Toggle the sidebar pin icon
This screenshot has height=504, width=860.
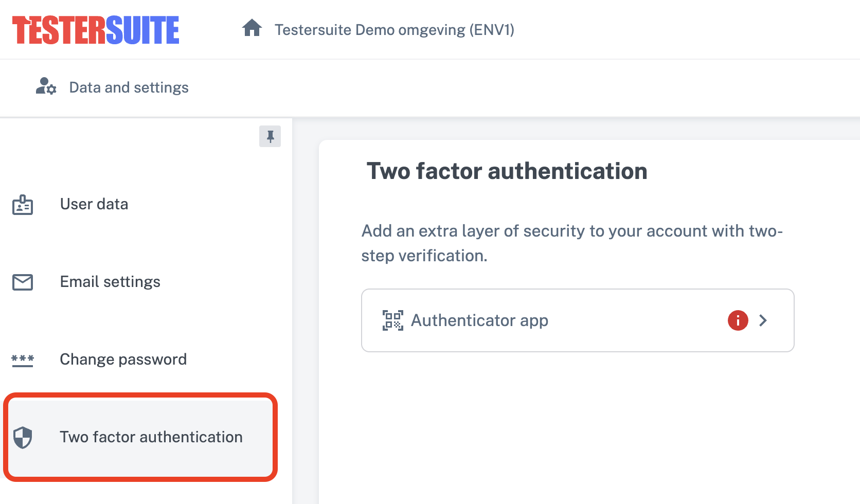click(x=270, y=136)
